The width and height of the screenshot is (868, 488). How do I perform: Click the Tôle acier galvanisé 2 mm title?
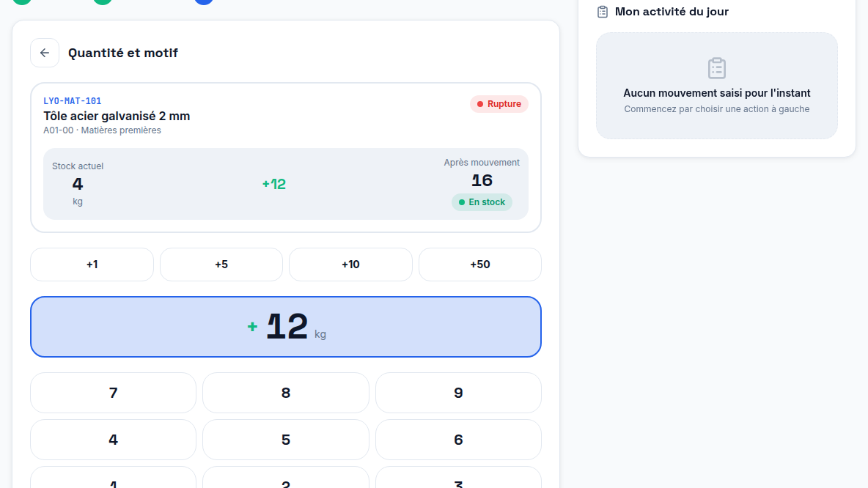click(x=117, y=117)
